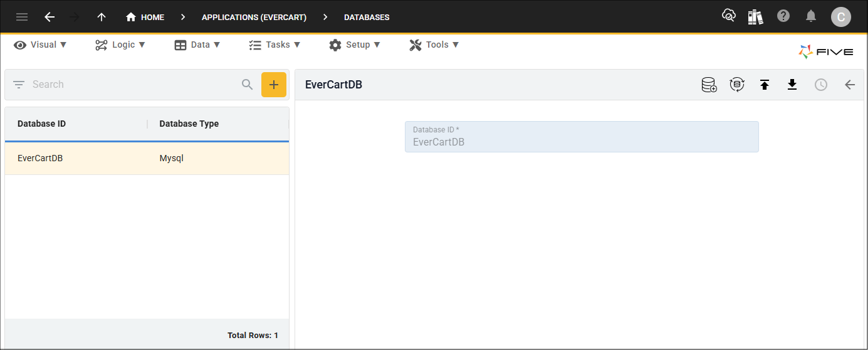The image size is (868, 350).
Task: Go to Applications (EverCart) breadcrumb
Action: tap(254, 17)
